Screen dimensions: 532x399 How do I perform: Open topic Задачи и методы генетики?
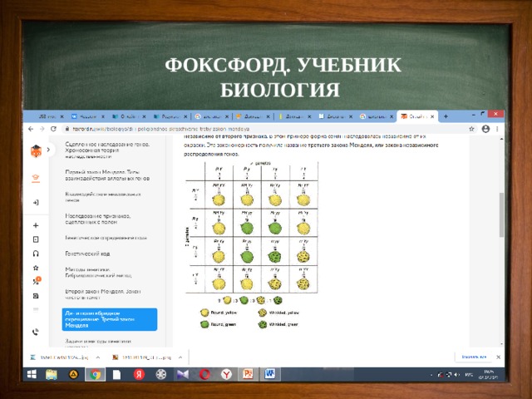coord(98,342)
